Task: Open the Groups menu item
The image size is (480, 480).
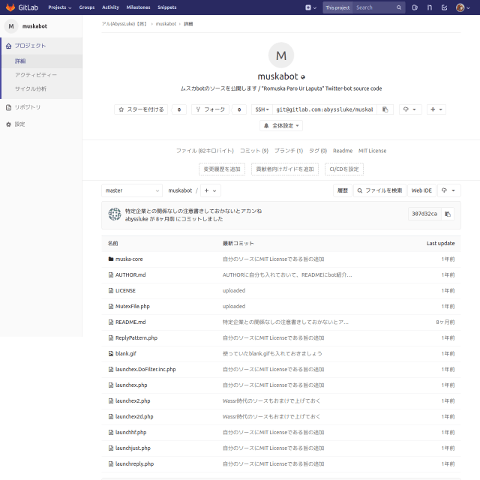Action: (87, 7)
